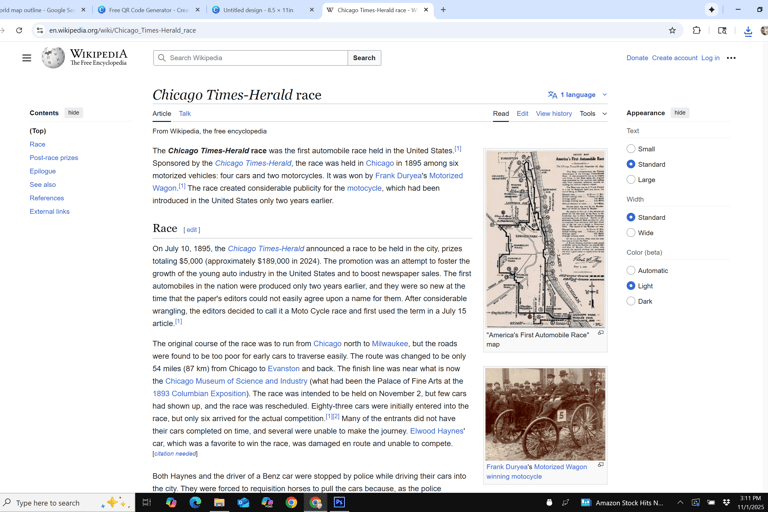This screenshot has width=768, height=512.
Task: Click Create account link
Action: [x=674, y=58]
